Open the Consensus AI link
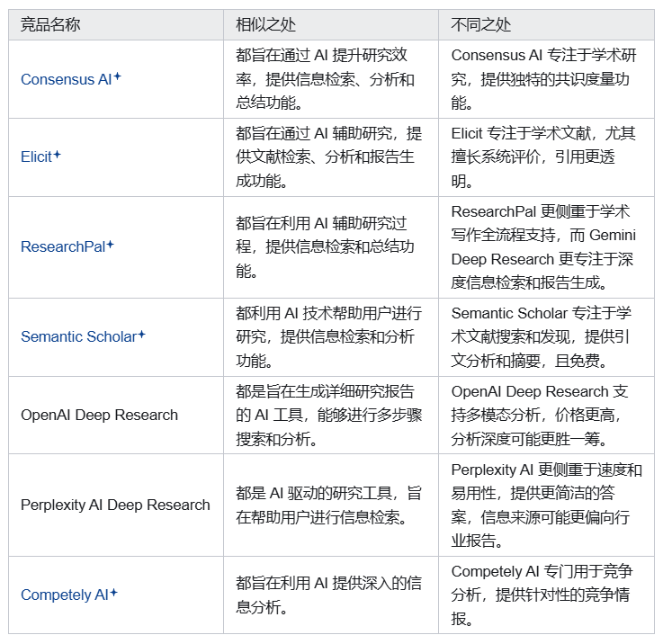This screenshot has width=663, height=644. [x=66, y=79]
